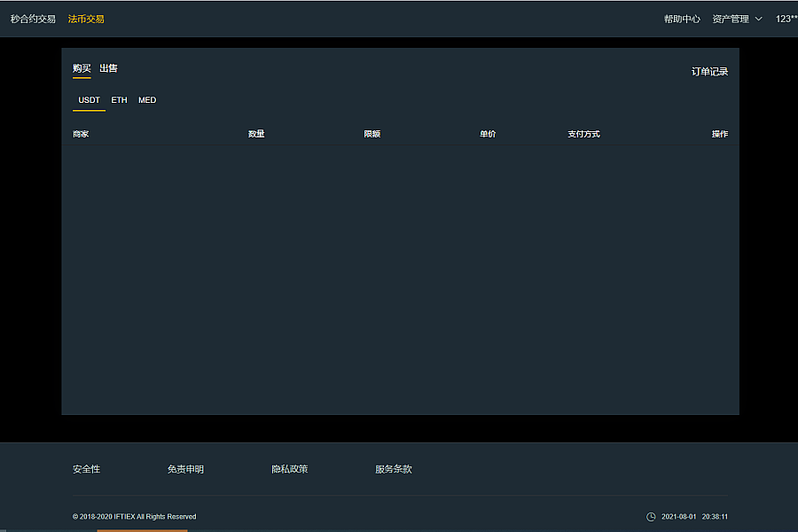Open 隐私政策 footer link
Viewport: 798px width, 532px height.
(x=290, y=469)
